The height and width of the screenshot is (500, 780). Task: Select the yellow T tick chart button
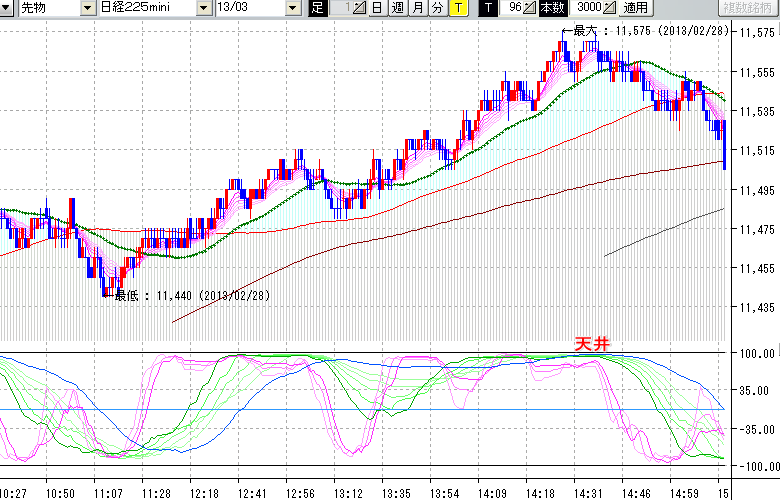(x=457, y=9)
